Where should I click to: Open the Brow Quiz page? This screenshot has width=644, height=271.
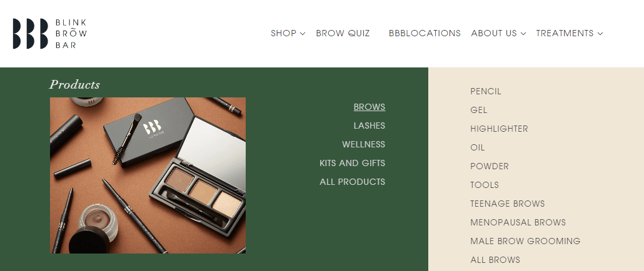point(343,33)
